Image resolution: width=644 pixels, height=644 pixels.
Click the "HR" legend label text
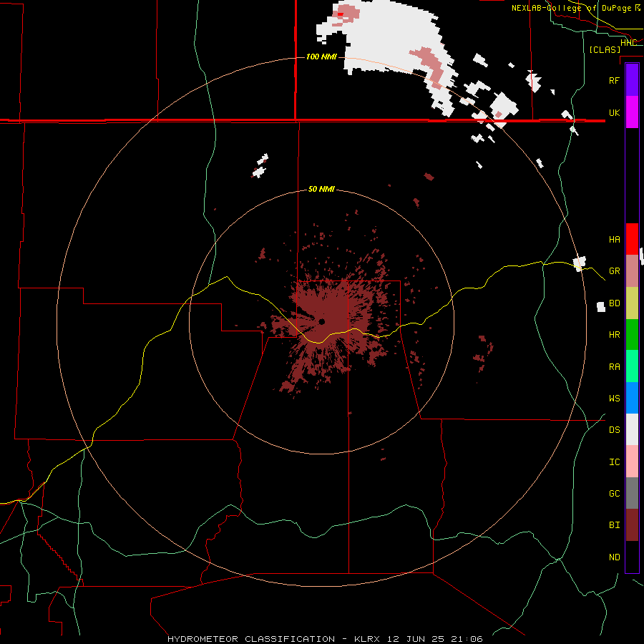[614, 335]
